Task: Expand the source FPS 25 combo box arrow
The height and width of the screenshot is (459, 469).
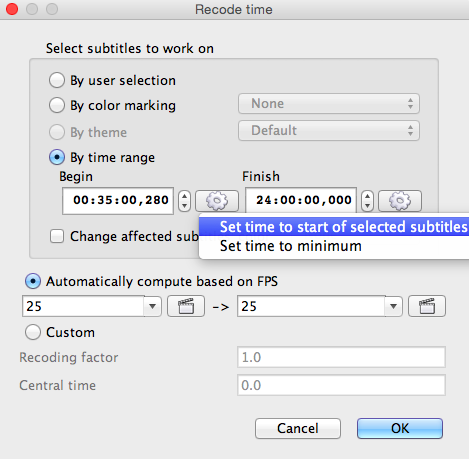Action: click(153, 306)
